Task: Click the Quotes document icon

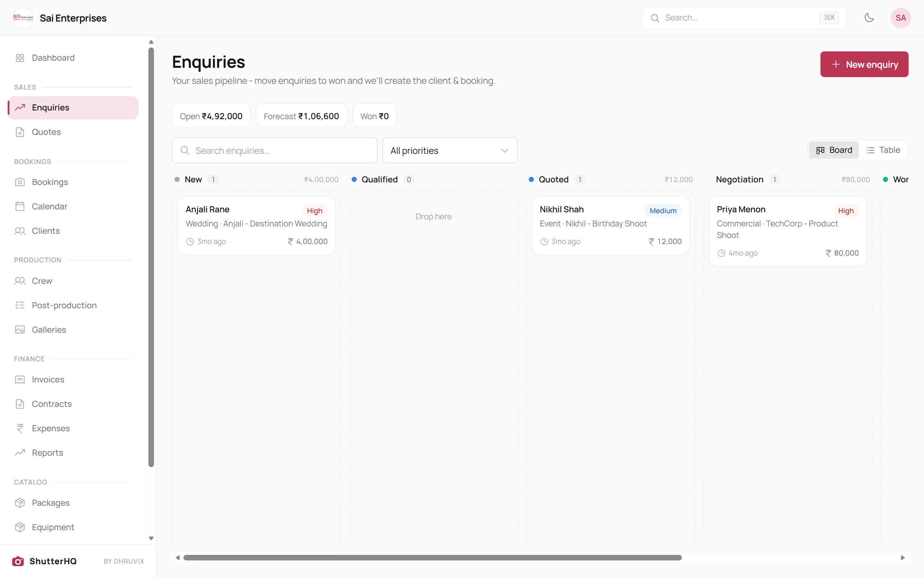Action: (20, 132)
